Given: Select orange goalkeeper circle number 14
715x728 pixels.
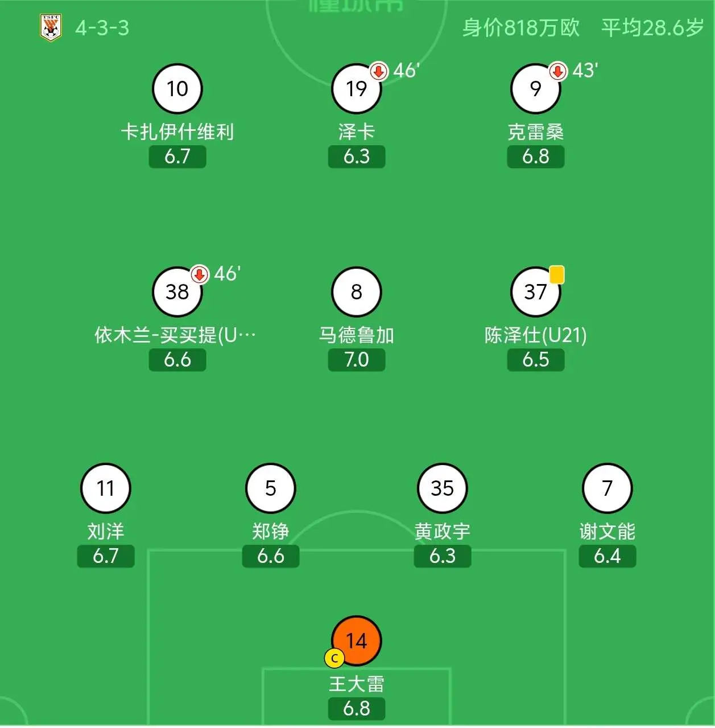Looking at the screenshot, I should [x=357, y=641].
